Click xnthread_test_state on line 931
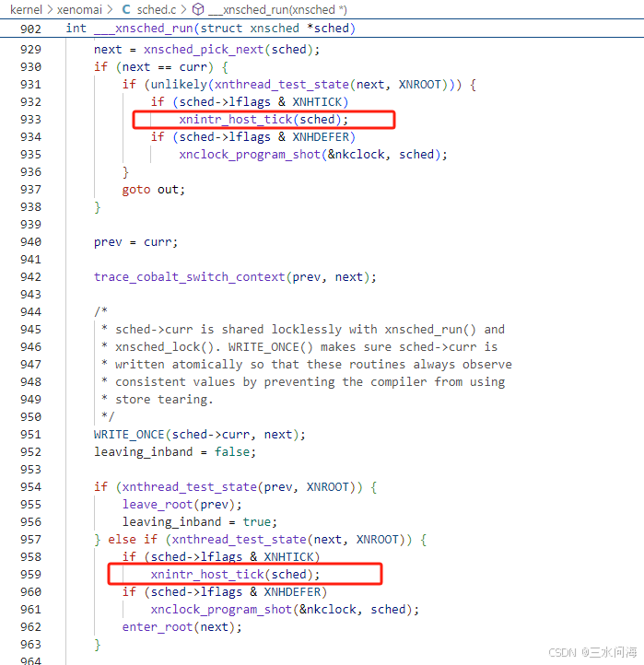 click(x=282, y=85)
